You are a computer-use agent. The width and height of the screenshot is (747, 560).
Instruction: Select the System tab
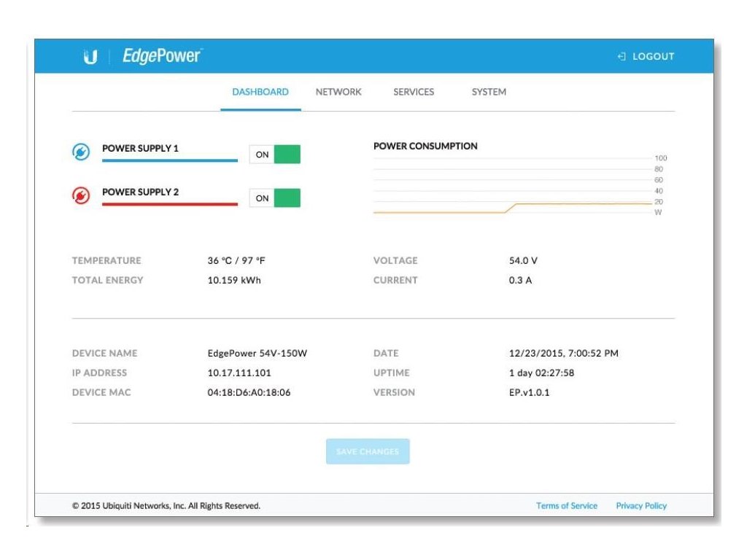coord(489,92)
